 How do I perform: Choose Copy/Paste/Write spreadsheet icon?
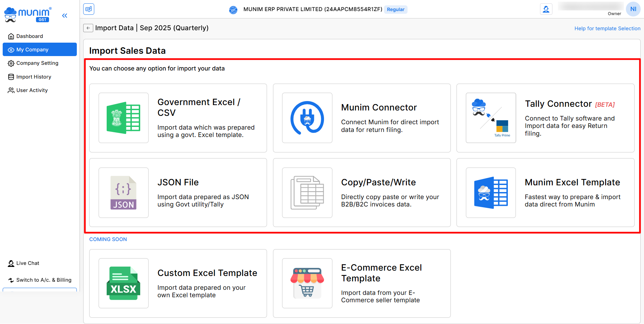[307, 193]
